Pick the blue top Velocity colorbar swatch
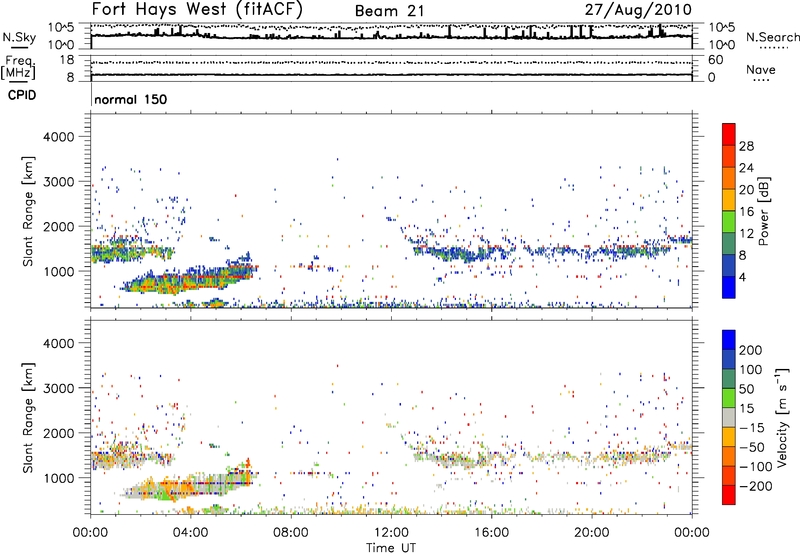This screenshot has height=554, width=800. pyautogui.click(x=729, y=340)
